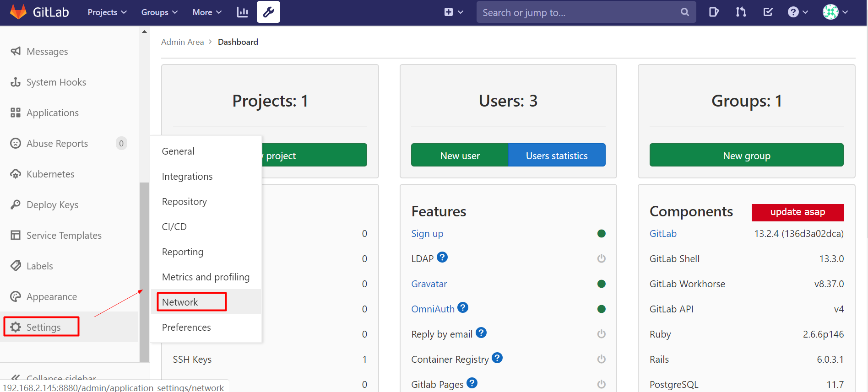This screenshot has height=392, width=868.
Task: Click the Admin Area breadcrumb link
Action: 182,42
